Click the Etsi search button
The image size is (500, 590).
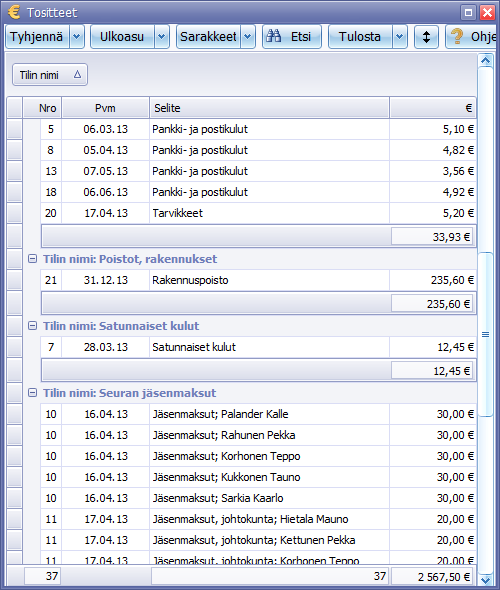(x=292, y=37)
